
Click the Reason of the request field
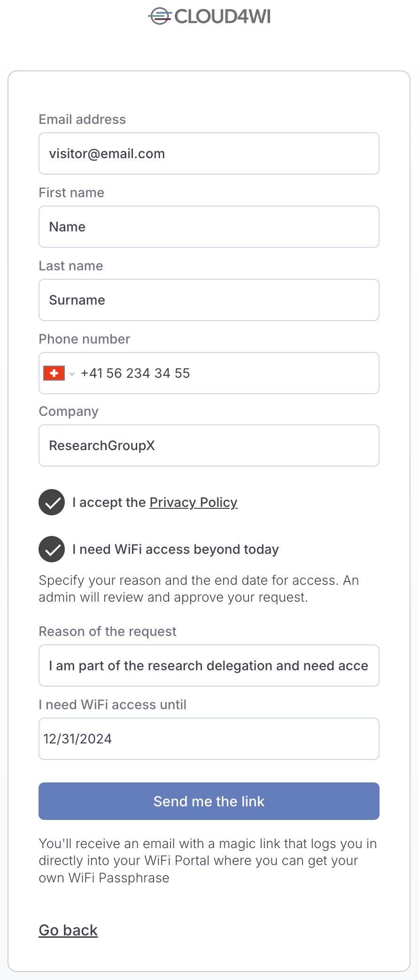click(209, 666)
